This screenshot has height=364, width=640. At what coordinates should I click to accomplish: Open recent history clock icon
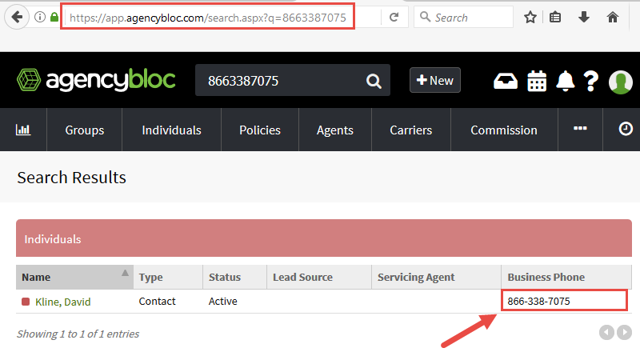coord(626,129)
